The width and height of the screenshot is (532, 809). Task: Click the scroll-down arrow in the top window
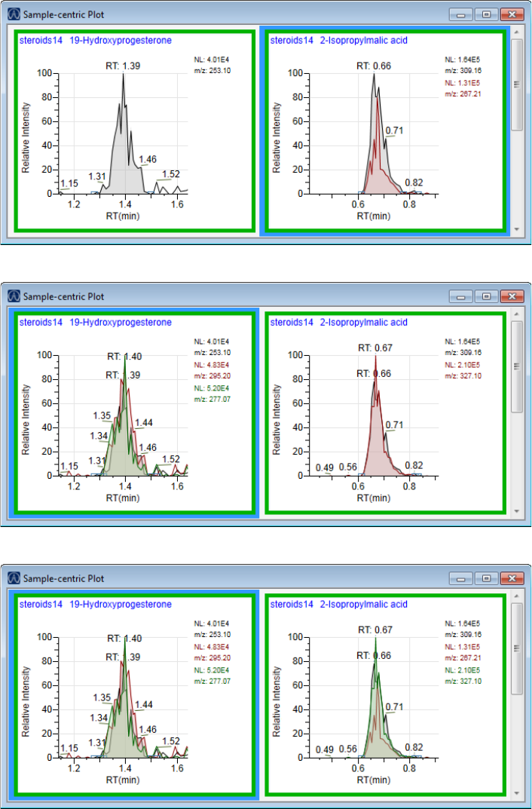(x=516, y=229)
